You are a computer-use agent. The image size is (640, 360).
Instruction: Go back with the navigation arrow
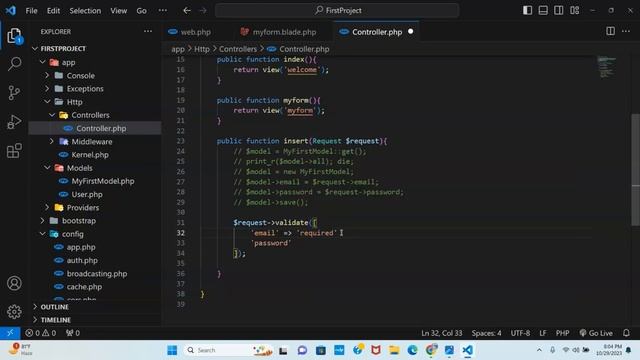click(x=187, y=10)
